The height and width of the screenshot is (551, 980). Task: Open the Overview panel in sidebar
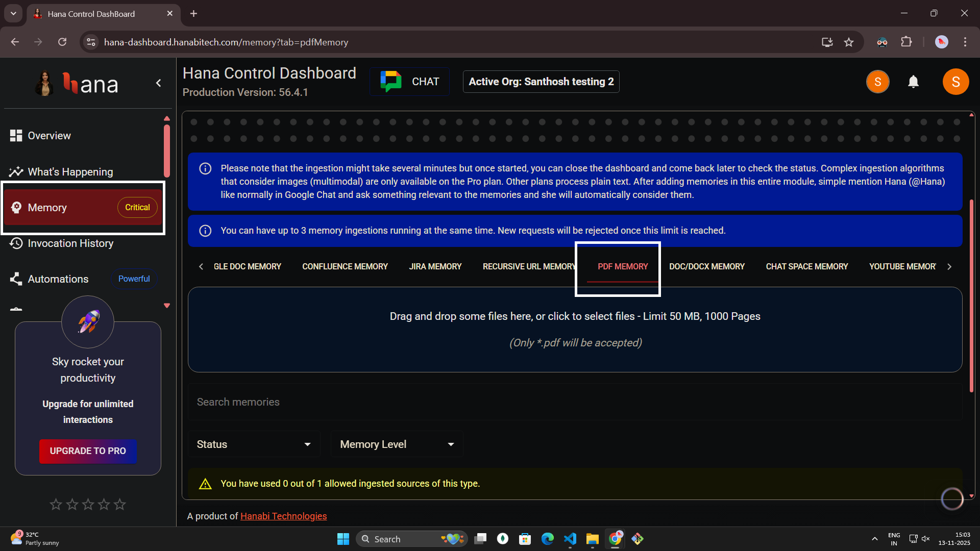(49, 135)
